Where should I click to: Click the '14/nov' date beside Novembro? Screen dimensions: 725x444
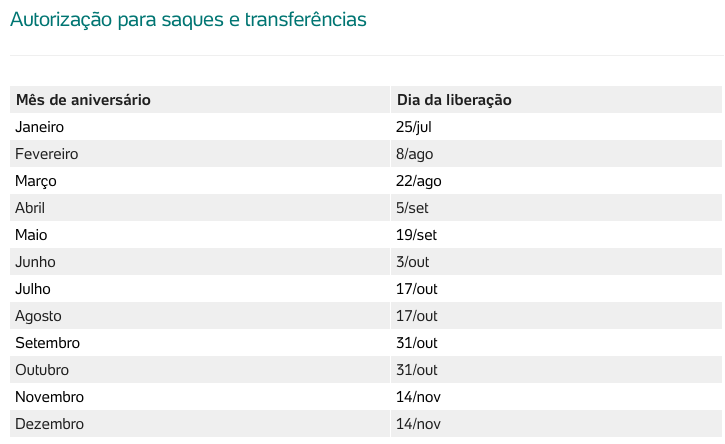418,397
